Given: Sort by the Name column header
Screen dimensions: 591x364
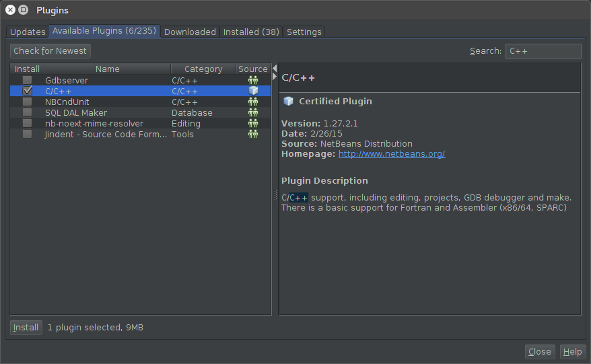Looking at the screenshot, I should pyautogui.click(x=108, y=69).
